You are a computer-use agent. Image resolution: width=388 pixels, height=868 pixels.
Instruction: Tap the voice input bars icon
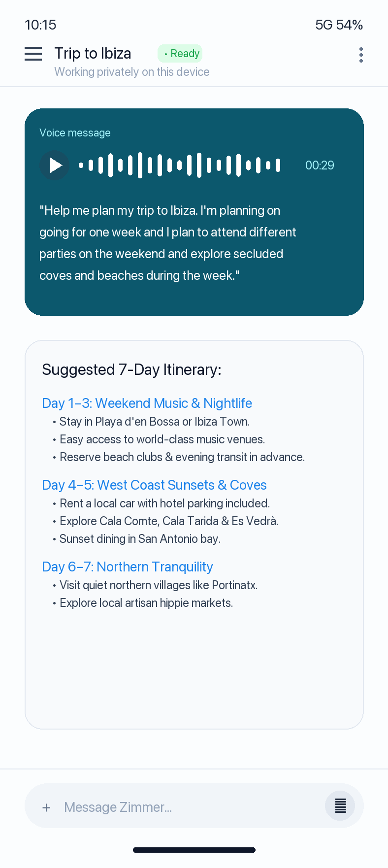point(340,806)
